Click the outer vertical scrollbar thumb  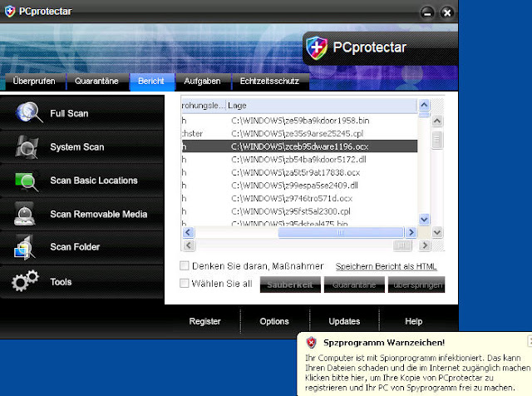437,140
